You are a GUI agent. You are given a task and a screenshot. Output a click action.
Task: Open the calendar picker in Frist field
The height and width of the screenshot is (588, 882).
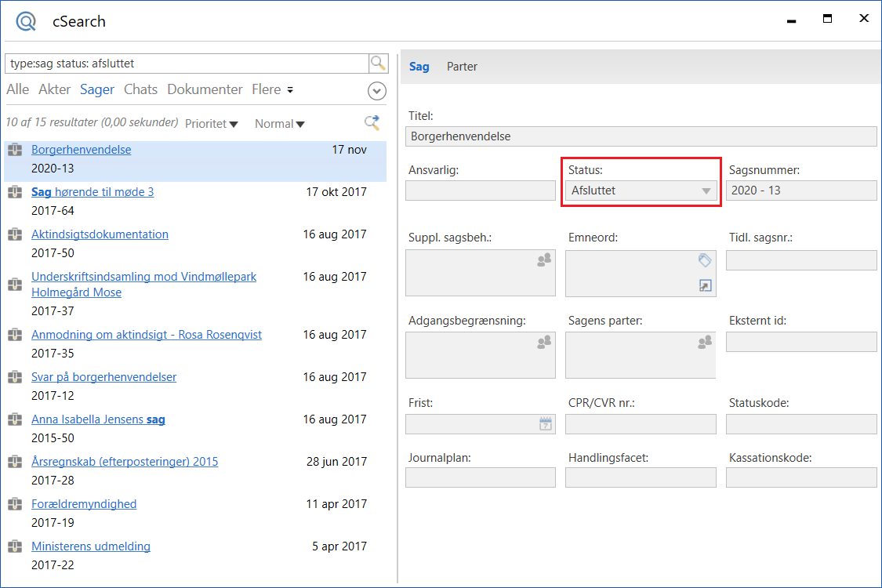[x=546, y=424]
